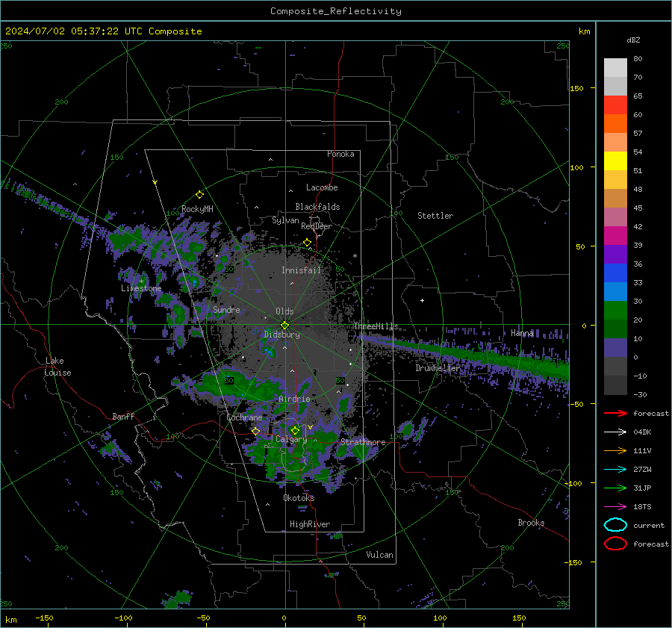Viewport: 672px width, 628px height.
Task: Click the 04DK legend label
Action: coord(642,432)
